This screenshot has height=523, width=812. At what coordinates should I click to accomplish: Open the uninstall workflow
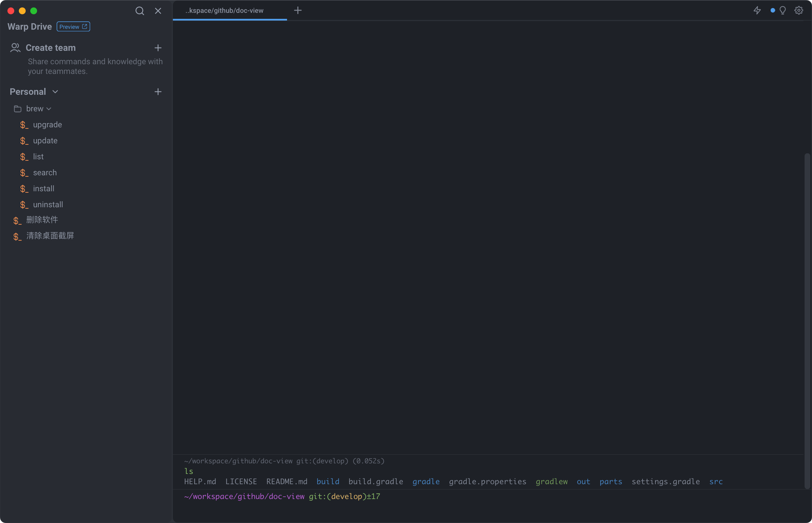[48, 204]
